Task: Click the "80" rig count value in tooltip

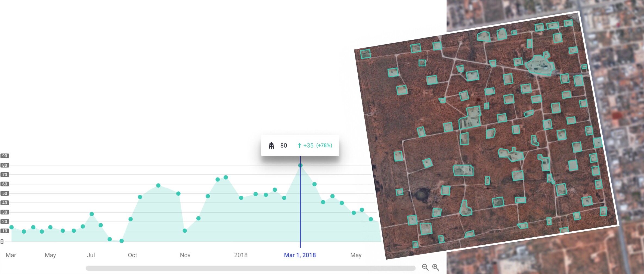Action: click(x=283, y=145)
